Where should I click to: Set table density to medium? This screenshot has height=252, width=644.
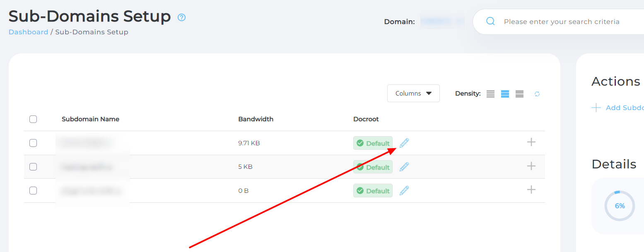(x=505, y=94)
